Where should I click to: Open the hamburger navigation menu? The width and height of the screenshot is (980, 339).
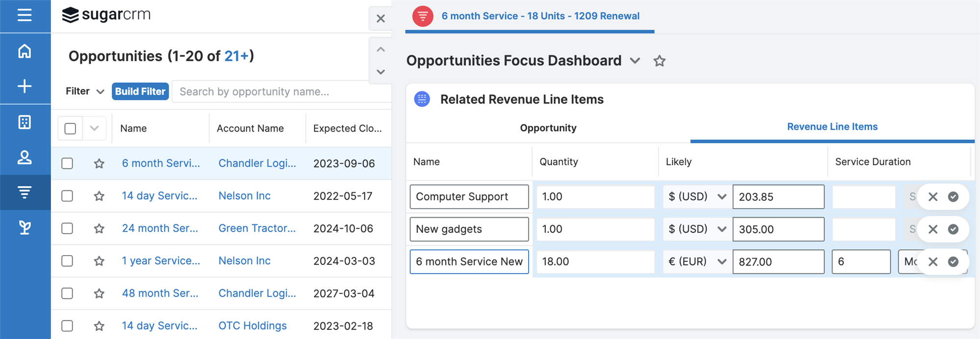(x=24, y=16)
